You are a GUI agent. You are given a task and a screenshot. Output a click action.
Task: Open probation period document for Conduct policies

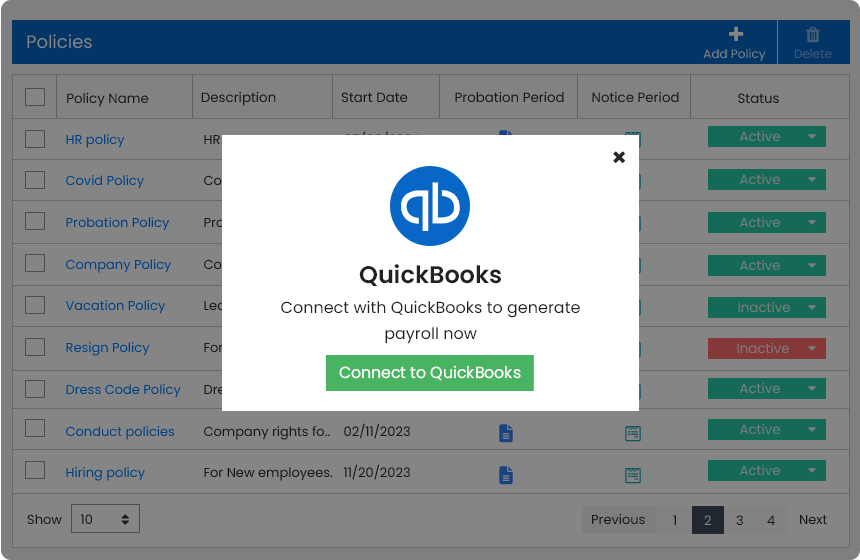506,433
